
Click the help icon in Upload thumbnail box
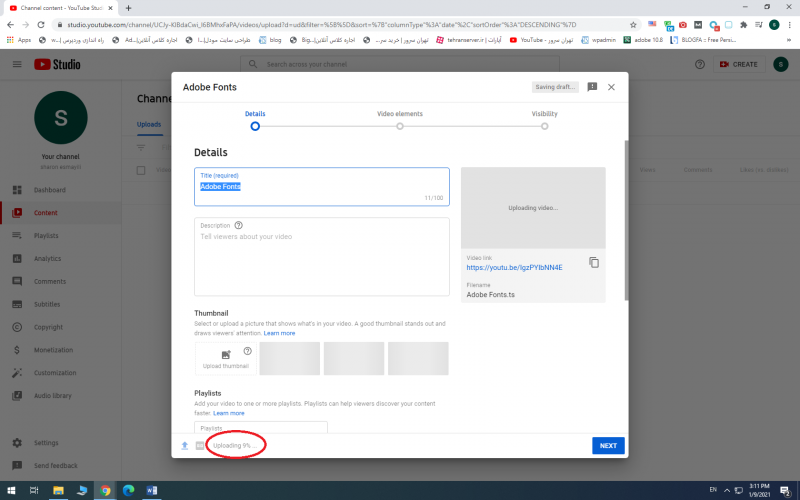[x=247, y=351]
